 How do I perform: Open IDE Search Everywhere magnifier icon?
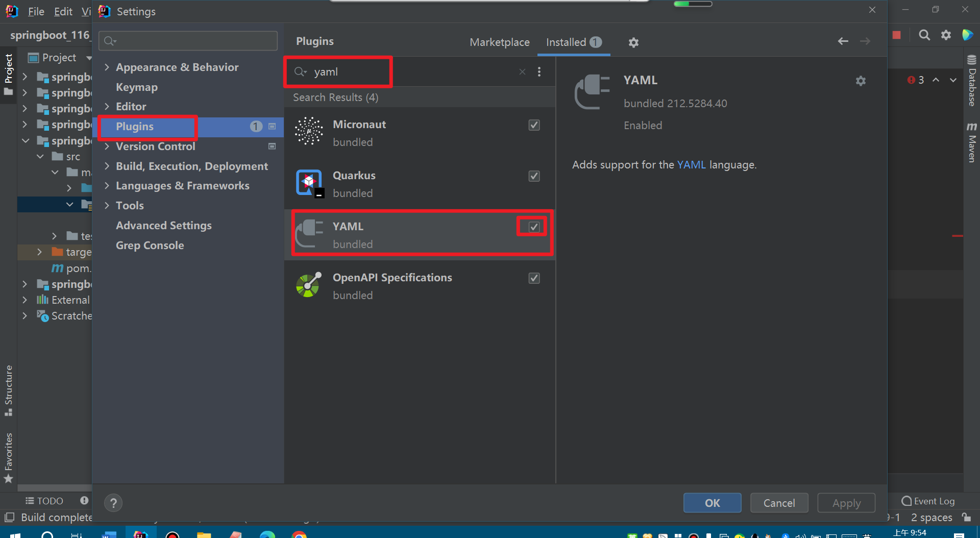tap(924, 35)
